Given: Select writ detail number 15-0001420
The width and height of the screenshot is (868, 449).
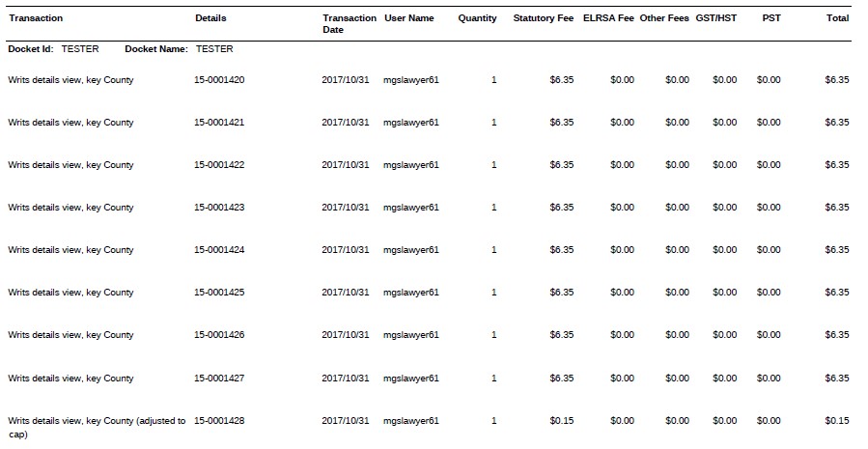Looking at the screenshot, I should [x=219, y=80].
